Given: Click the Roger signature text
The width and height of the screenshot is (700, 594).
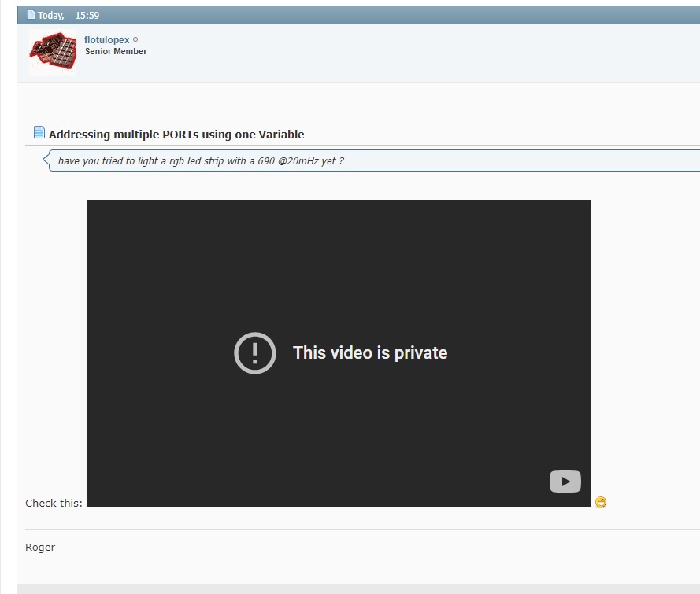Looking at the screenshot, I should tap(40, 547).
